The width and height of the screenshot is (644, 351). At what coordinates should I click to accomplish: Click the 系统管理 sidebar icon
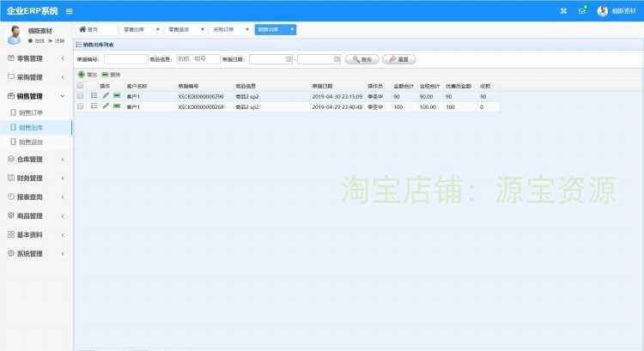[11, 253]
